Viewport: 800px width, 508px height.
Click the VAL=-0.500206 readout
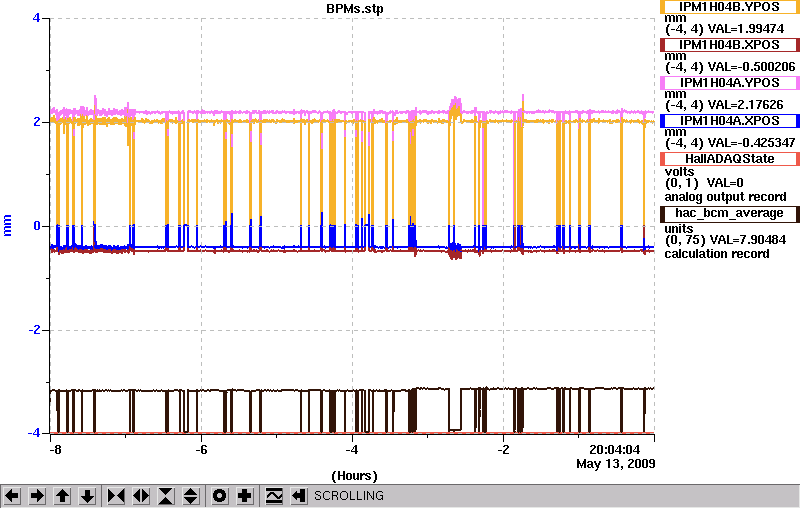click(751, 67)
